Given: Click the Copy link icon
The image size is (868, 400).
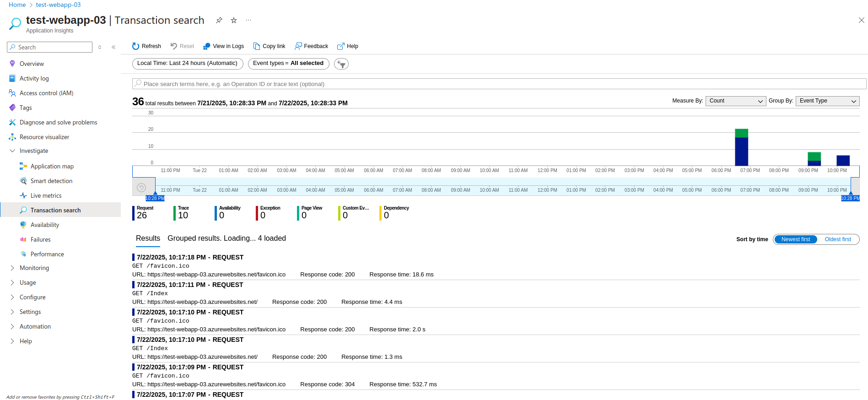Looking at the screenshot, I should (x=257, y=46).
